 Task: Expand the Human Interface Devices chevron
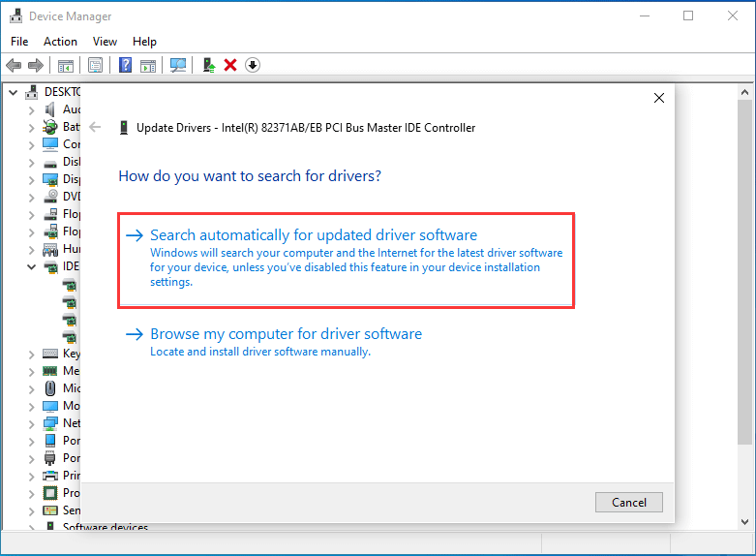(x=32, y=250)
